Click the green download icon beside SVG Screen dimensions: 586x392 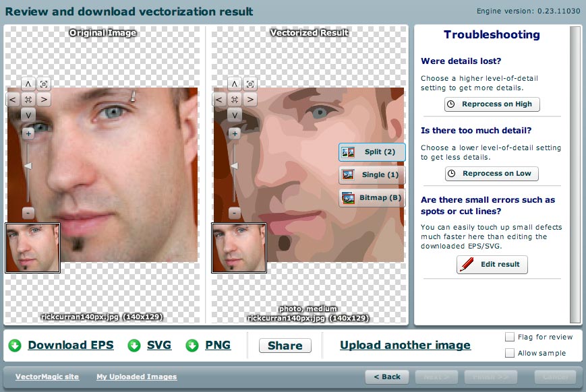point(134,346)
